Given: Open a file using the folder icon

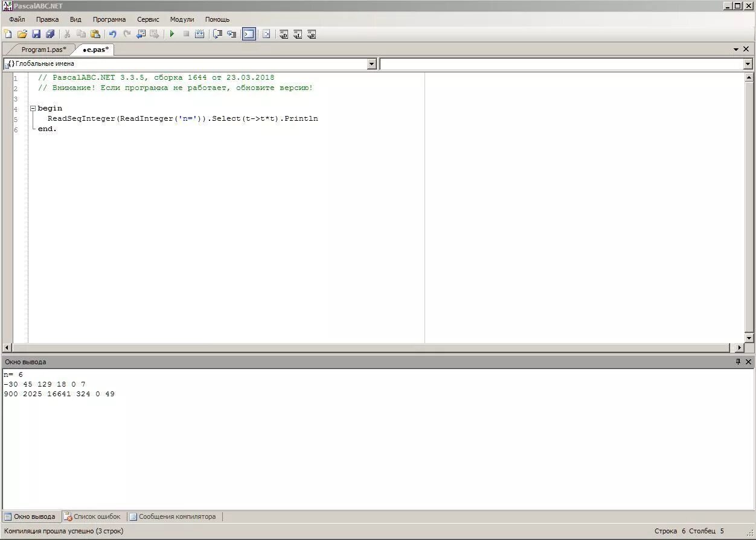Looking at the screenshot, I should [x=22, y=34].
